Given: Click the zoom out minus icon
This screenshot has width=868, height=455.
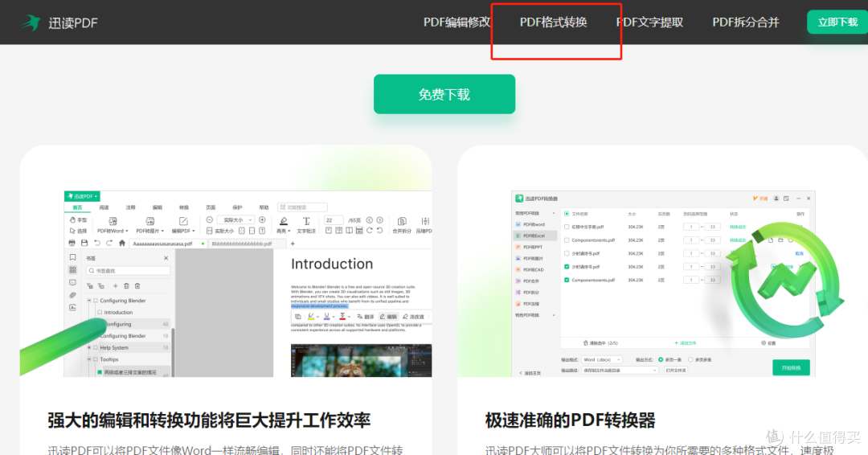Looking at the screenshot, I should (x=209, y=219).
